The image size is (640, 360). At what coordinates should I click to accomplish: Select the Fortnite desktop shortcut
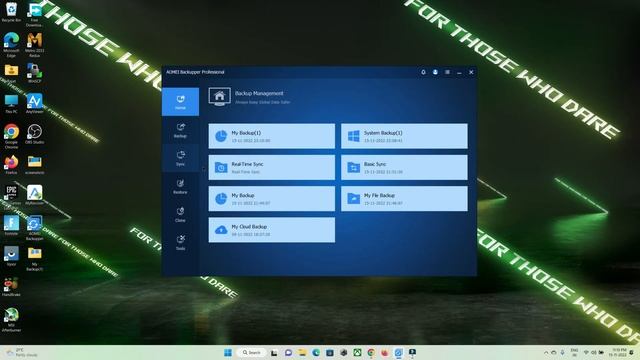click(11, 226)
